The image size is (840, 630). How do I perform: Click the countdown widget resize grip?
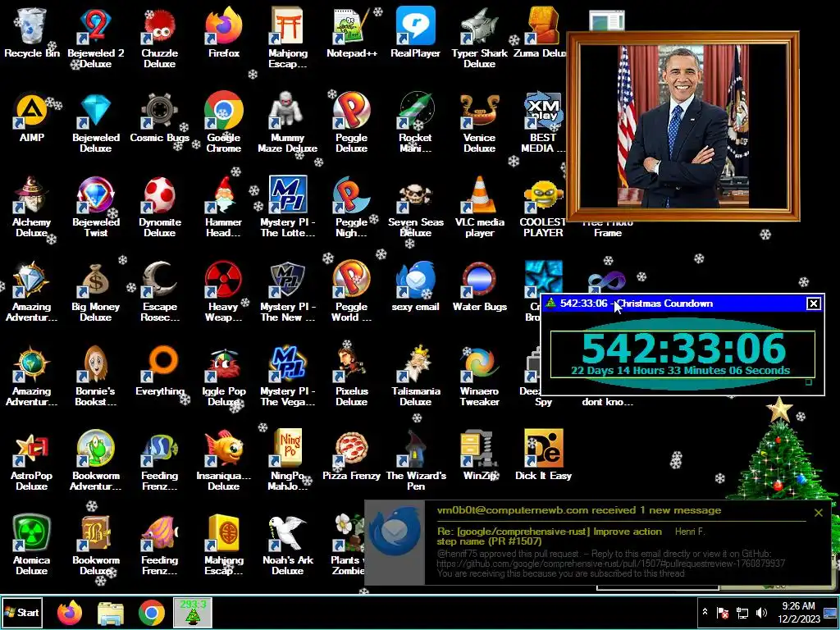pyautogui.click(x=809, y=382)
